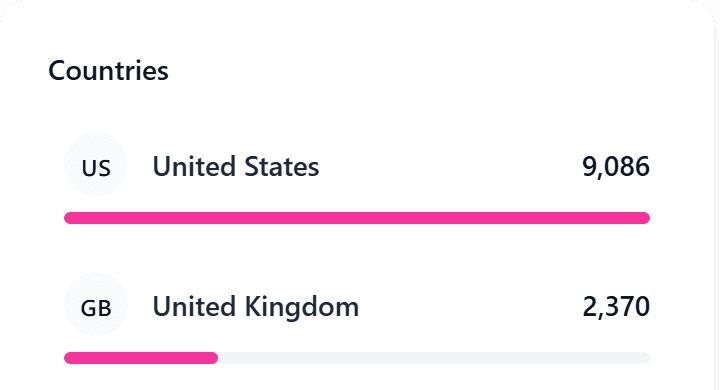
Task: Click the word 'Kingdom' in second row
Action: 302,307
